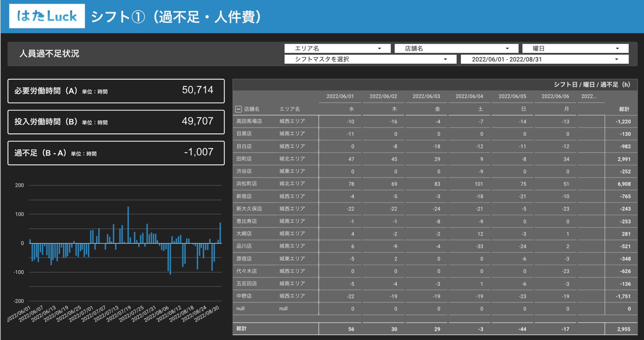Open the date range 2022/06/01 - 2022/08/31 picker
This screenshot has width=644, height=340.
point(545,59)
